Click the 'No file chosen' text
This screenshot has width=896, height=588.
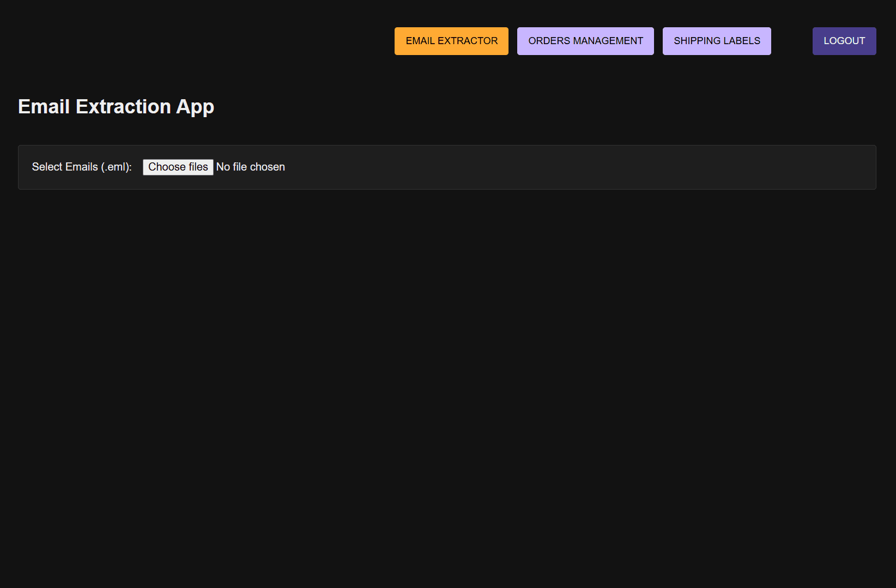(x=251, y=167)
